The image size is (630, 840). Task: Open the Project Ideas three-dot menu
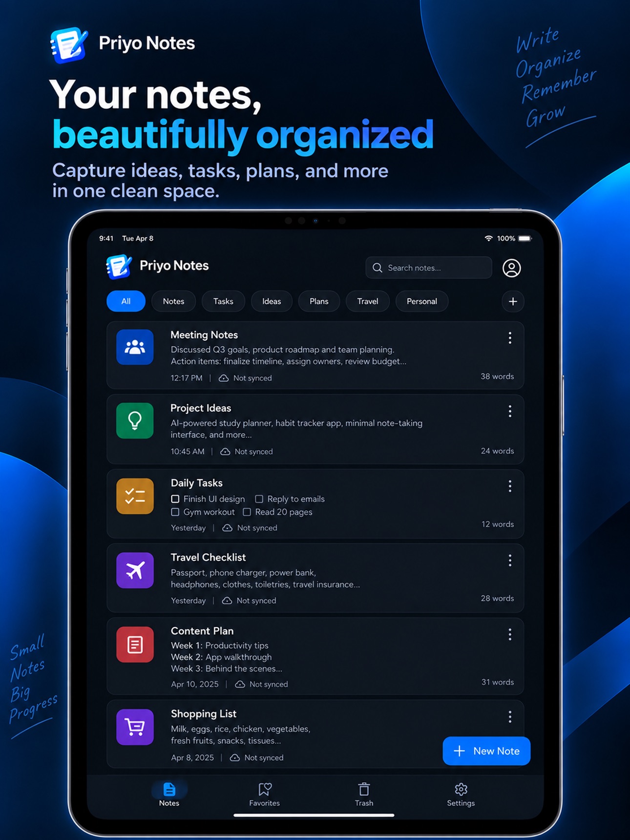click(510, 411)
